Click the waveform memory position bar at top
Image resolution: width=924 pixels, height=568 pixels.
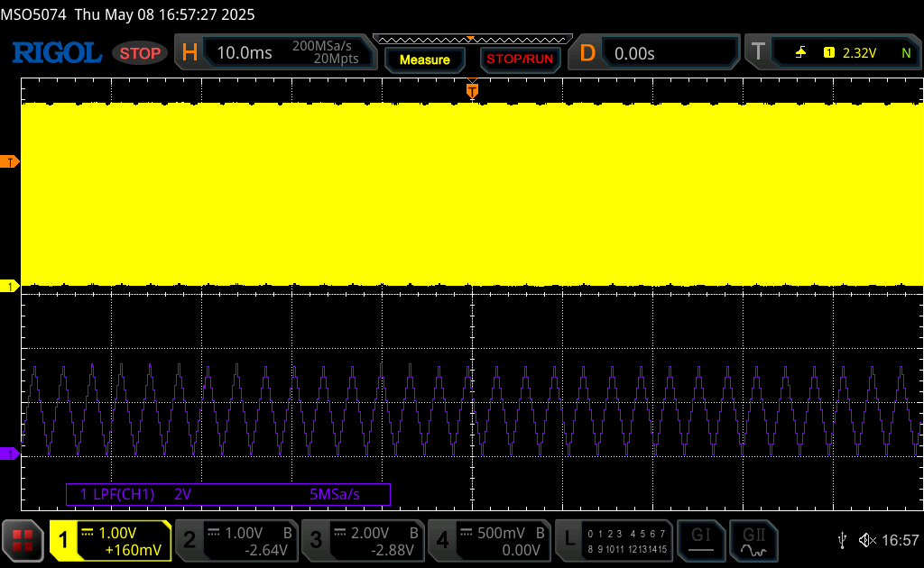tap(472, 38)
